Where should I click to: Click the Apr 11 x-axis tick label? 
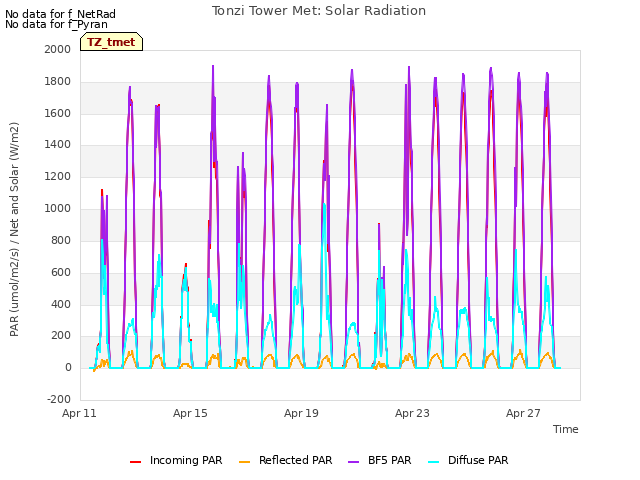pyautogui.click(x=79, y=413)
